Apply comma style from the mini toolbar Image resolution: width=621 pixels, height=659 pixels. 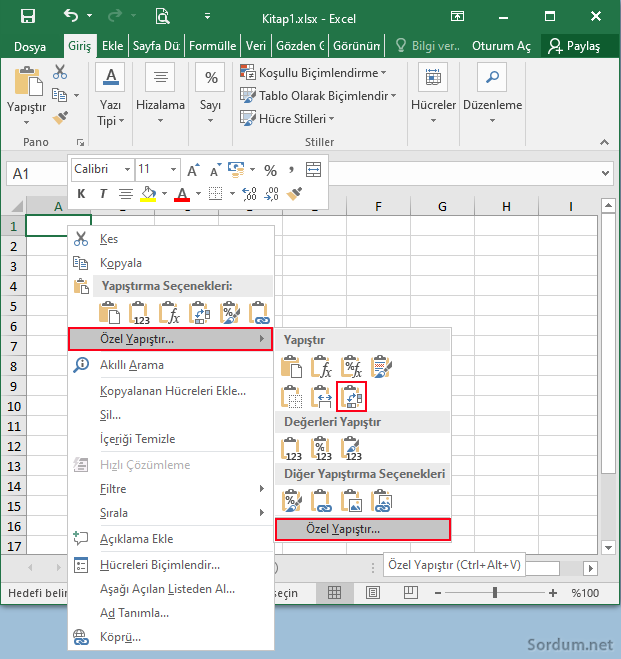(x=291, y=170)
